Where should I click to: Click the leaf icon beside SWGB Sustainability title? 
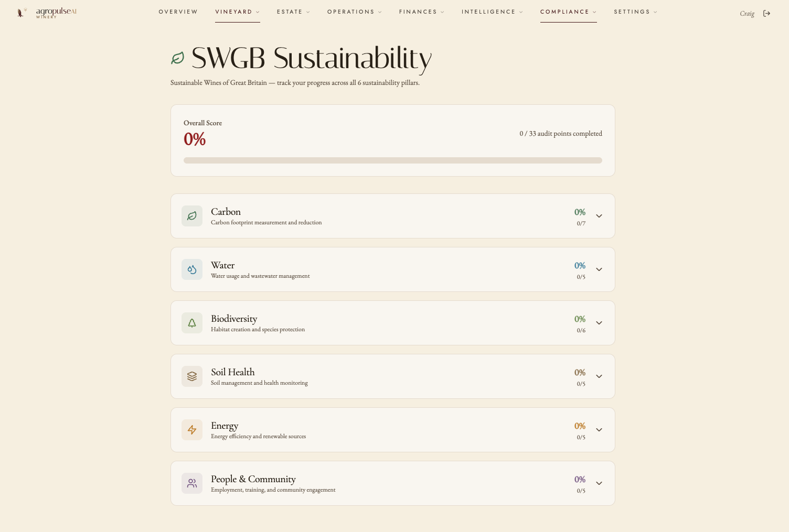pos(178,58)
